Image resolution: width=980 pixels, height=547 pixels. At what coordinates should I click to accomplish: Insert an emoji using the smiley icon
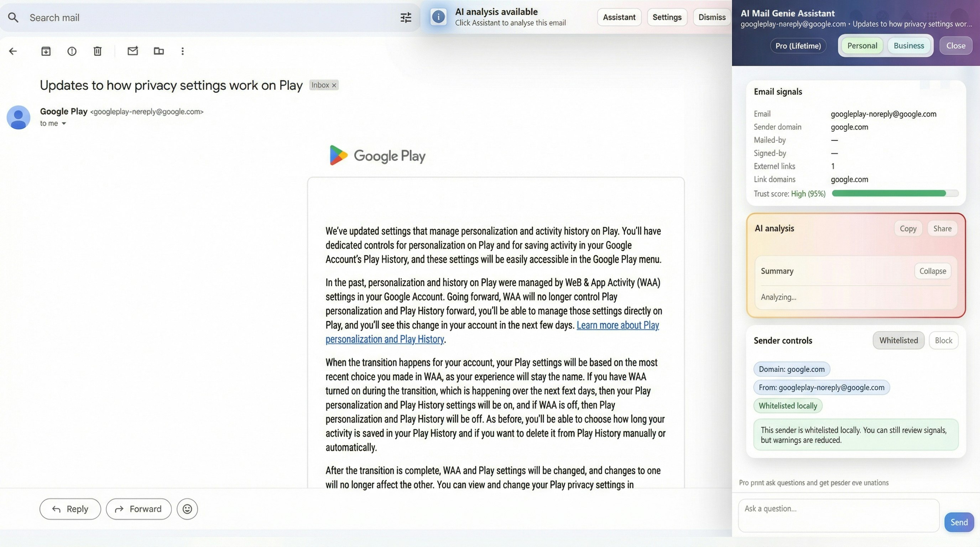coord(187,509)
